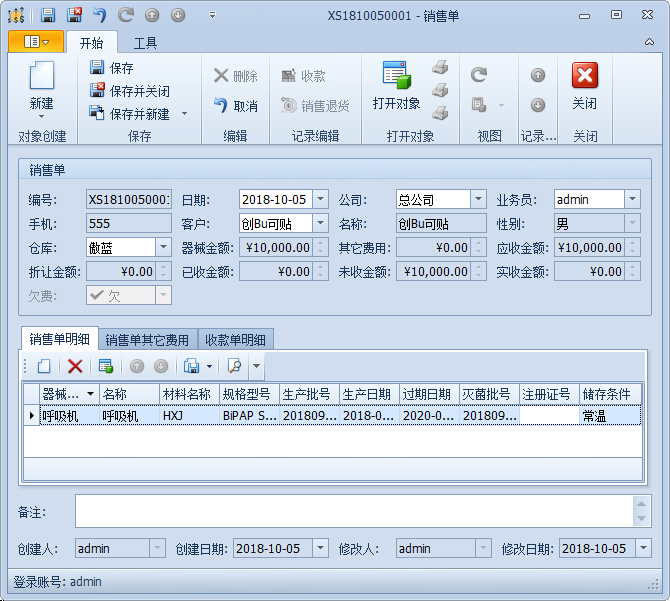
Task: Click the 打开对象 (Open Object) icon
Action: pyautogui.click(x=396, y=78)
